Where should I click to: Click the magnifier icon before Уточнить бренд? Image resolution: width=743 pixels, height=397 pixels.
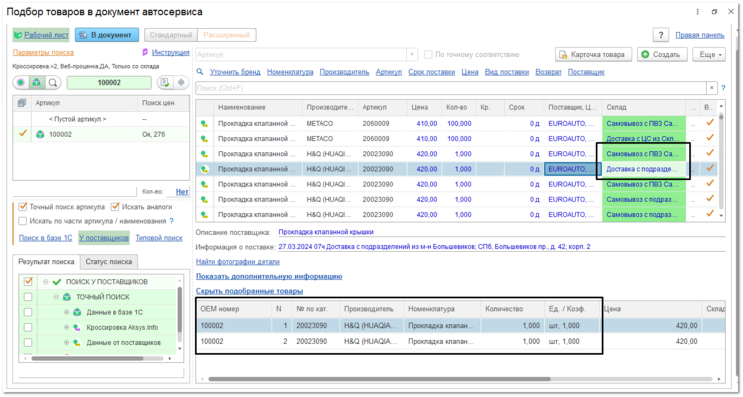point(200,72)
